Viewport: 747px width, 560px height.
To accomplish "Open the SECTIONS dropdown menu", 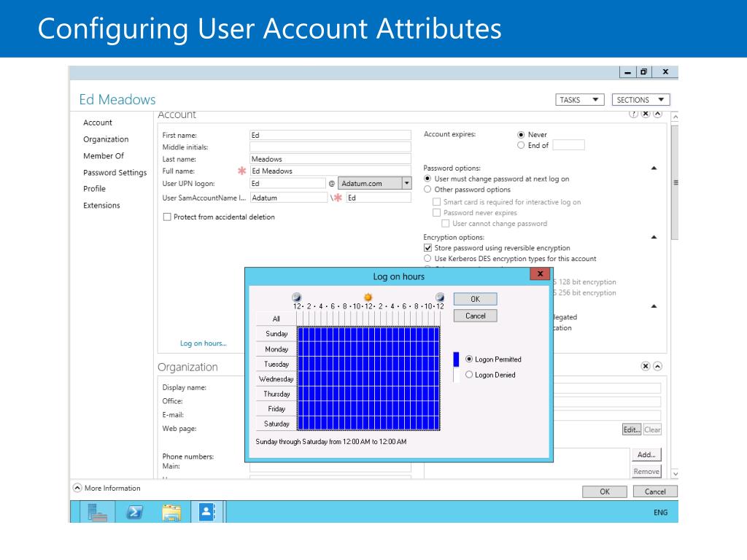I will (x=640, y=99).
